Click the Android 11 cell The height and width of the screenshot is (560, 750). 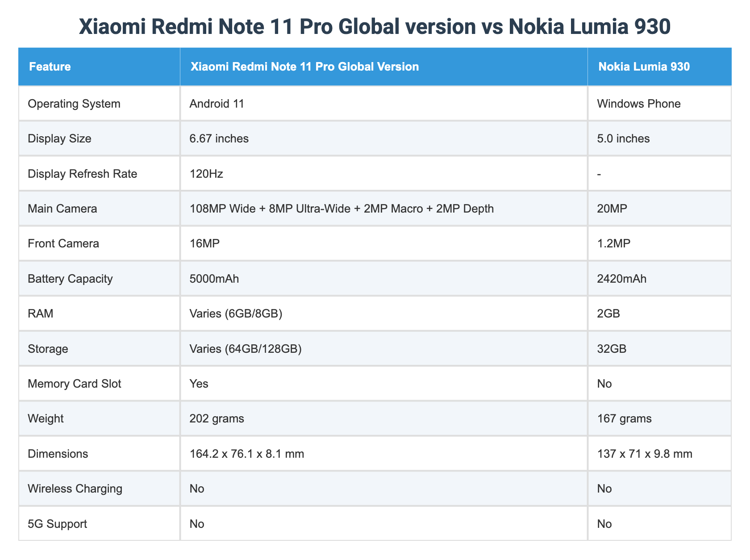click(217, 104)
